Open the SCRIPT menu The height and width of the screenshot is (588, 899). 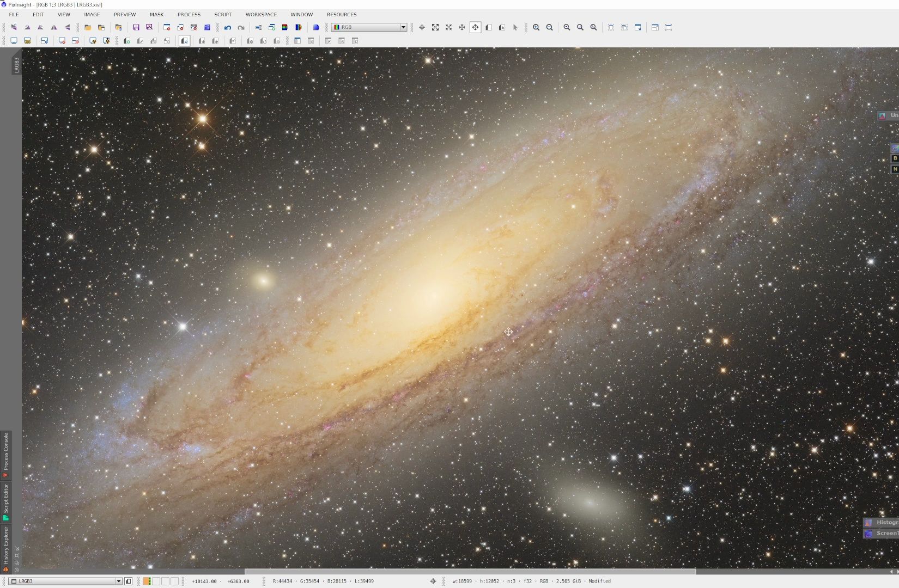(x=223, y=15)
